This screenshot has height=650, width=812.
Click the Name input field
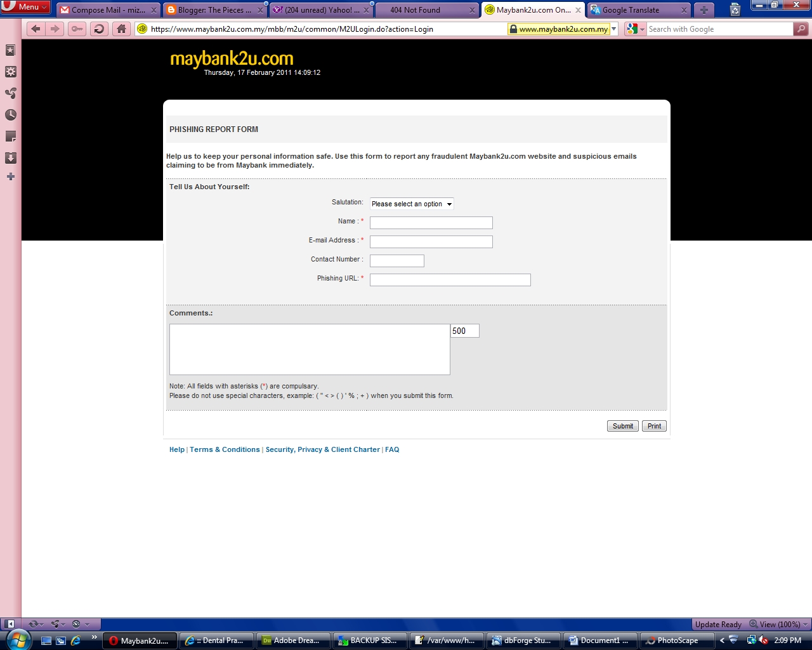[x=431, y=223]
